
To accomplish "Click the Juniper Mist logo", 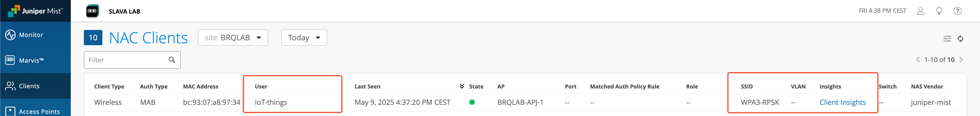I will 35,11.
